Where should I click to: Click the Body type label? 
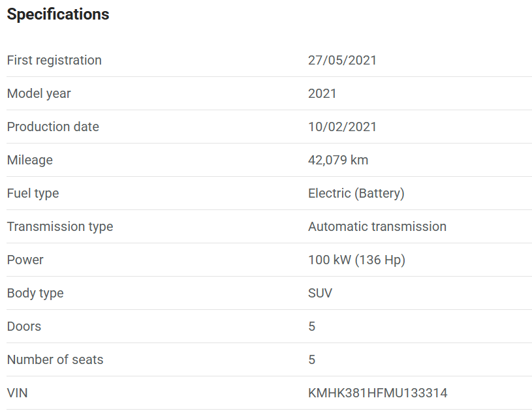point(35,293)
